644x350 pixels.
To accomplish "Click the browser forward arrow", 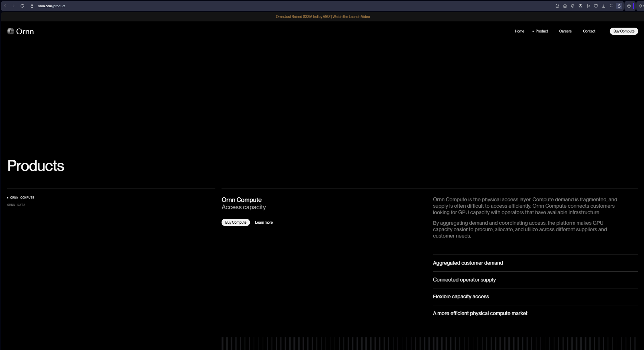I will point(14,6).
